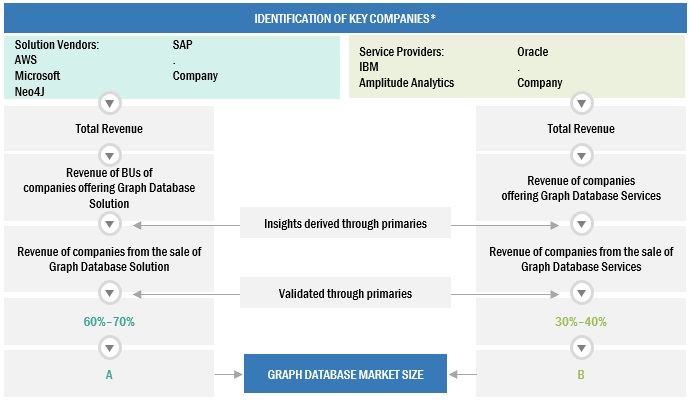
Task: Click the down arrow above the 30%–40% label
Action: pos(581,294)
